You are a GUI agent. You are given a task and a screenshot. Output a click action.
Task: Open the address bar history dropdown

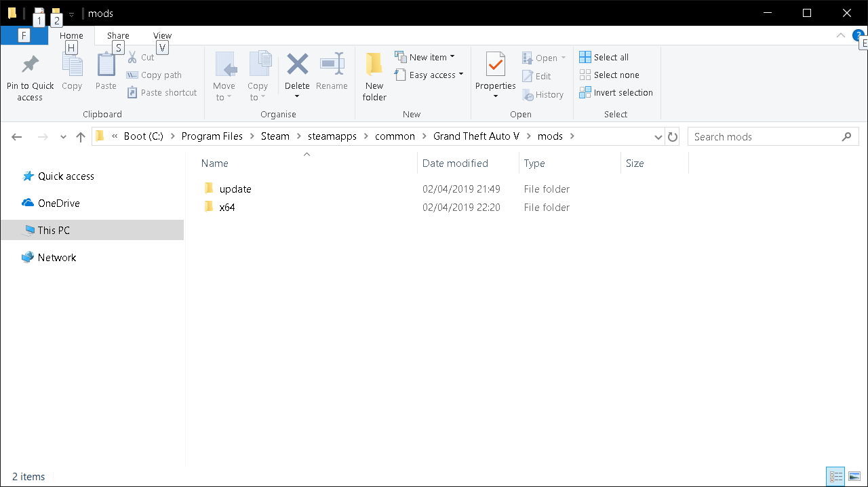pyautogui.click(x=658, y=137)
